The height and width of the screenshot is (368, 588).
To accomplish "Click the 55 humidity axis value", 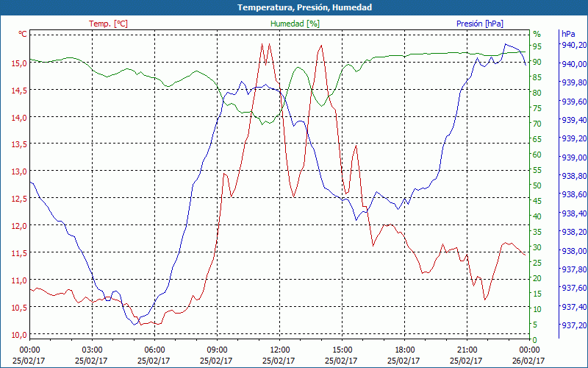I will click(x=537, y=170).
